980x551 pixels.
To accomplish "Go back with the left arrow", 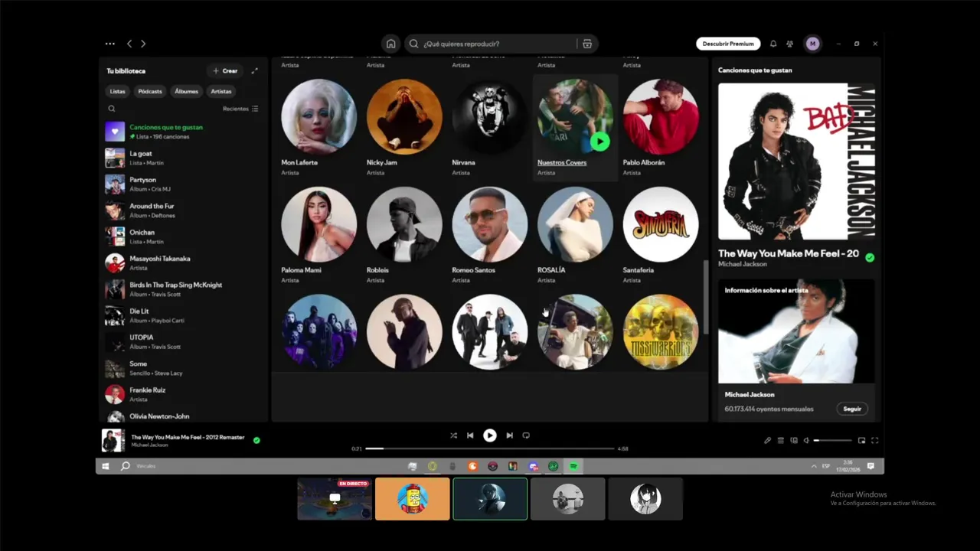I will click(129, 44).
